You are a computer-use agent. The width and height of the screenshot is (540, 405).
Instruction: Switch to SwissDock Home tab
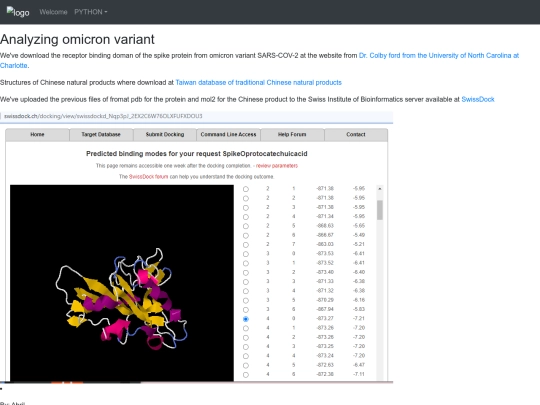37,135
